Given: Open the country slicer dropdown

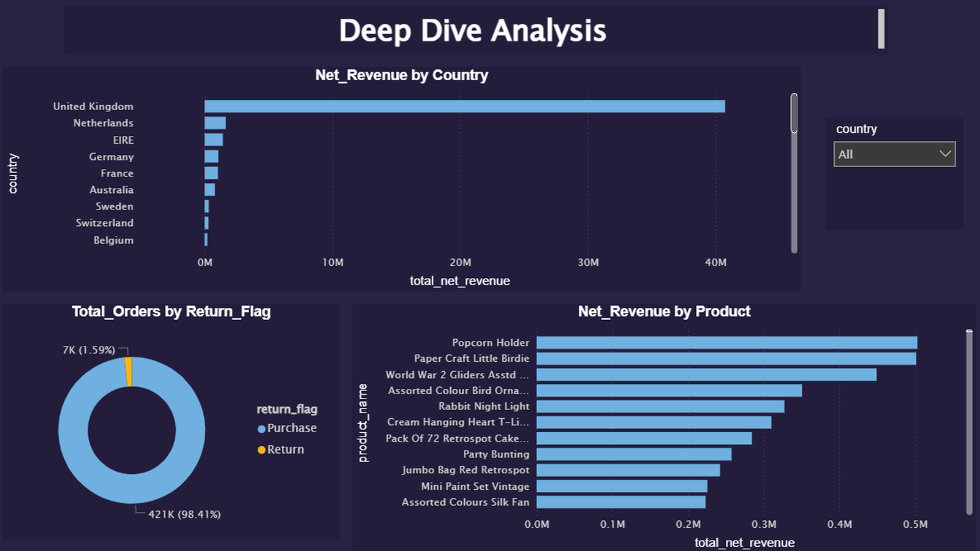Looking at the screenshot, I should [894, 154].
